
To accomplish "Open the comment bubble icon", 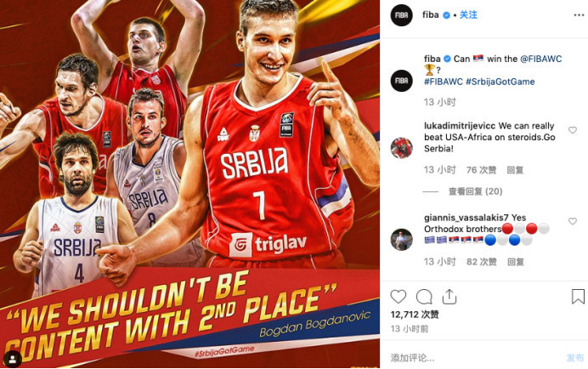I will [424, 297].
